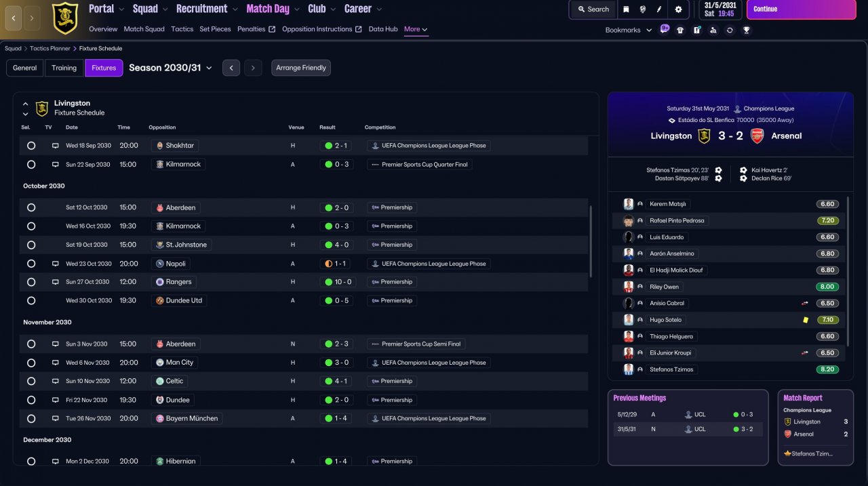This screenshot has height=486, width=868.
Task: Click the external link icon next to Penalties
Action: (272, 29)
